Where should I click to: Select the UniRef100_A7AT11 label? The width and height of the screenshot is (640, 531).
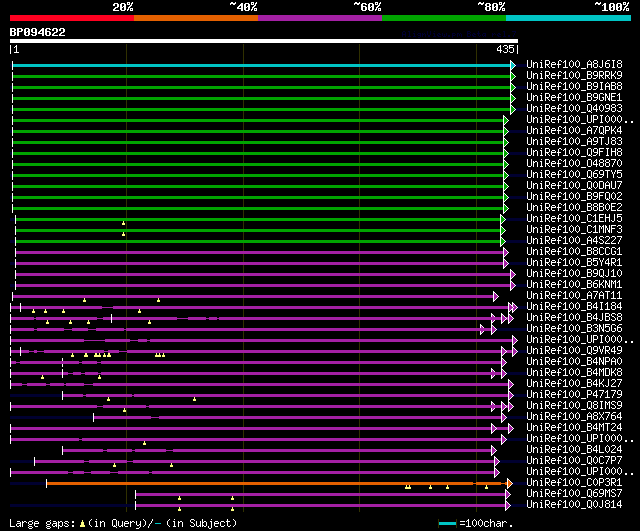(574, 296)
